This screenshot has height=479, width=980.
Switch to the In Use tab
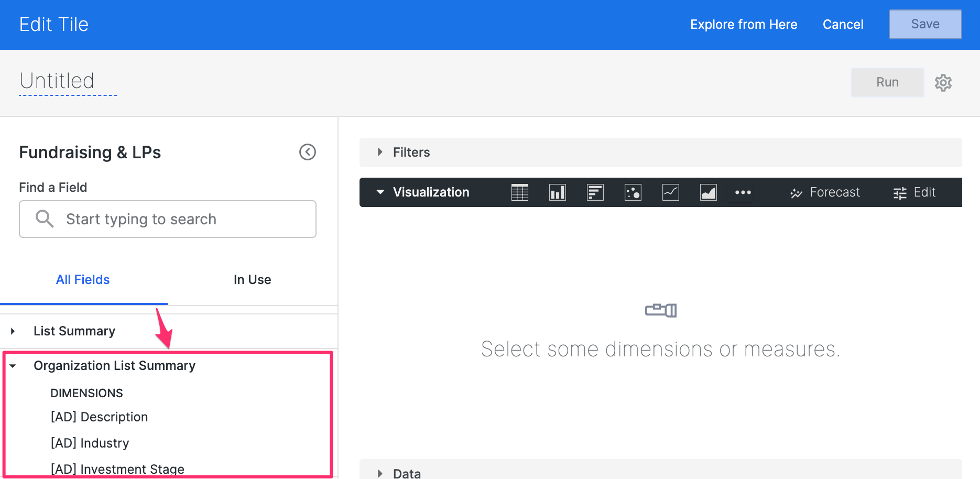pyautogui.click(x=252, y=279)
